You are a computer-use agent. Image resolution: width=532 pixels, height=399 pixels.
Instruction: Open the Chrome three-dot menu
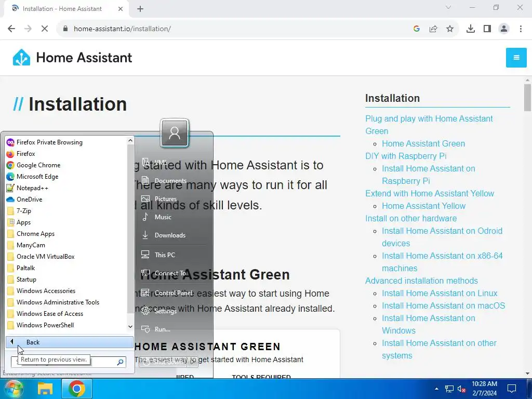pos(521,29)
